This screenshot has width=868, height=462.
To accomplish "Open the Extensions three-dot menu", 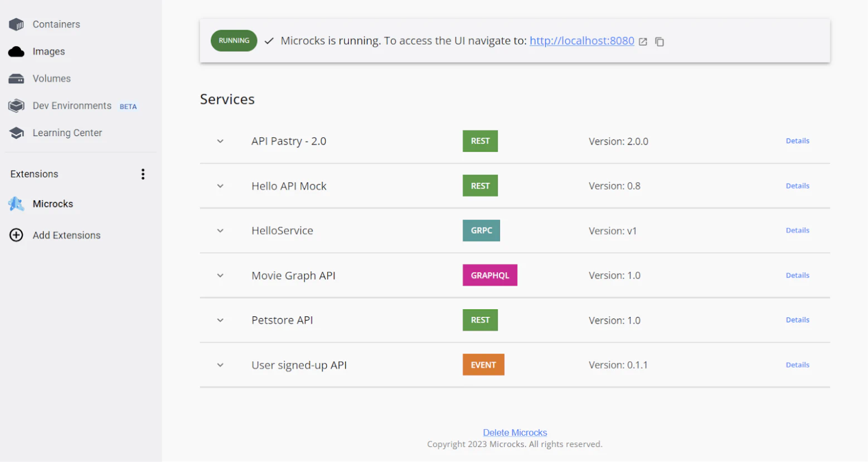I will point(143,174).
